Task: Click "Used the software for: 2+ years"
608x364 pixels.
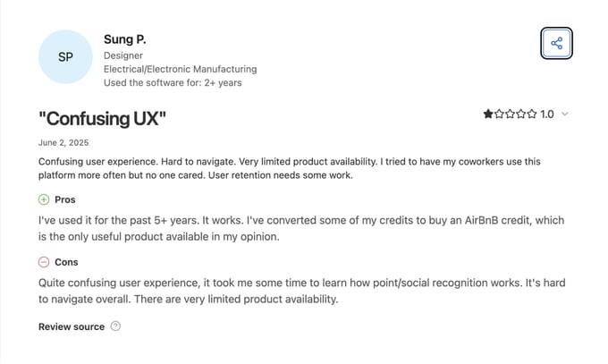Action: [x=173, y=83]
